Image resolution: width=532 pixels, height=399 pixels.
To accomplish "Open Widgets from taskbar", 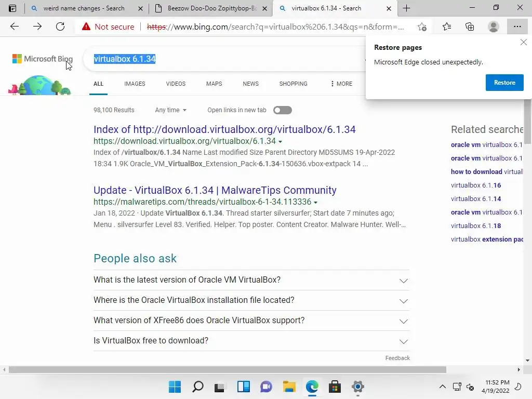I will point(243,387).
